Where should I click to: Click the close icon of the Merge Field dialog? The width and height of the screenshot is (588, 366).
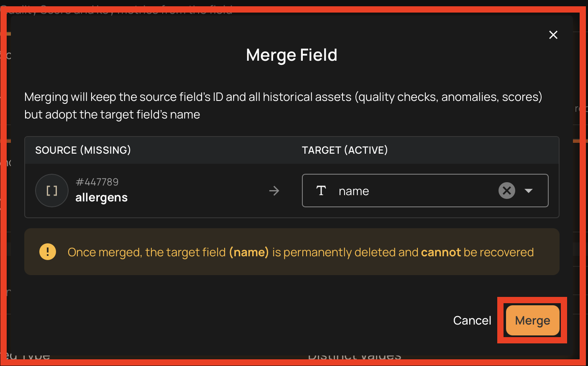pyautogui.click(x=553, y=35)
